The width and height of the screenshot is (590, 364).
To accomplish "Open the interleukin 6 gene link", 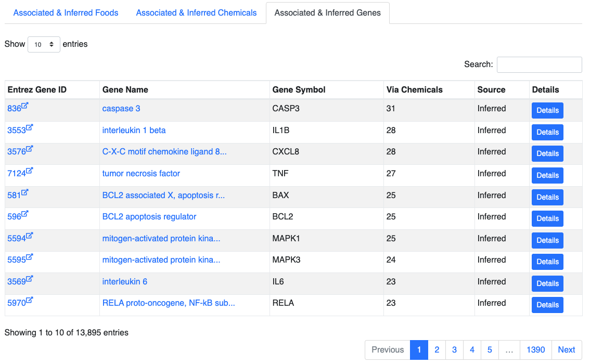I will (124, 282).
